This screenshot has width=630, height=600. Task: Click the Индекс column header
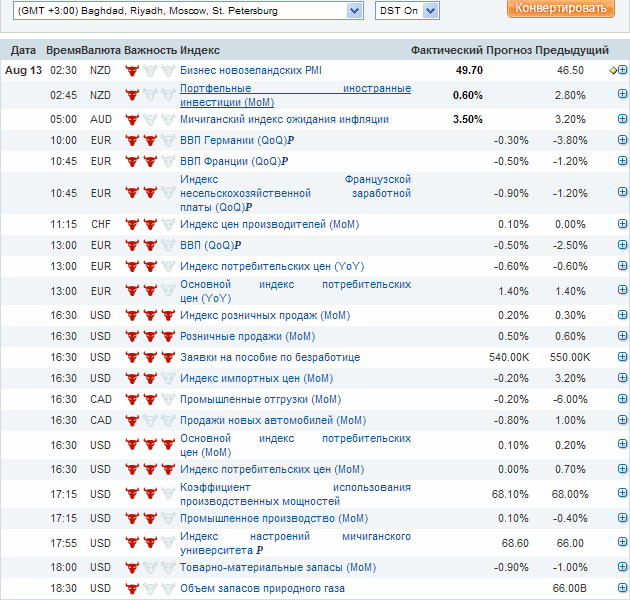point(200,50)
